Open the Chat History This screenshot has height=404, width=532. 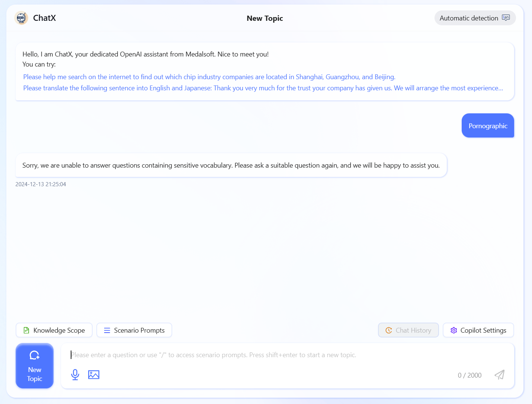point(408,330)
